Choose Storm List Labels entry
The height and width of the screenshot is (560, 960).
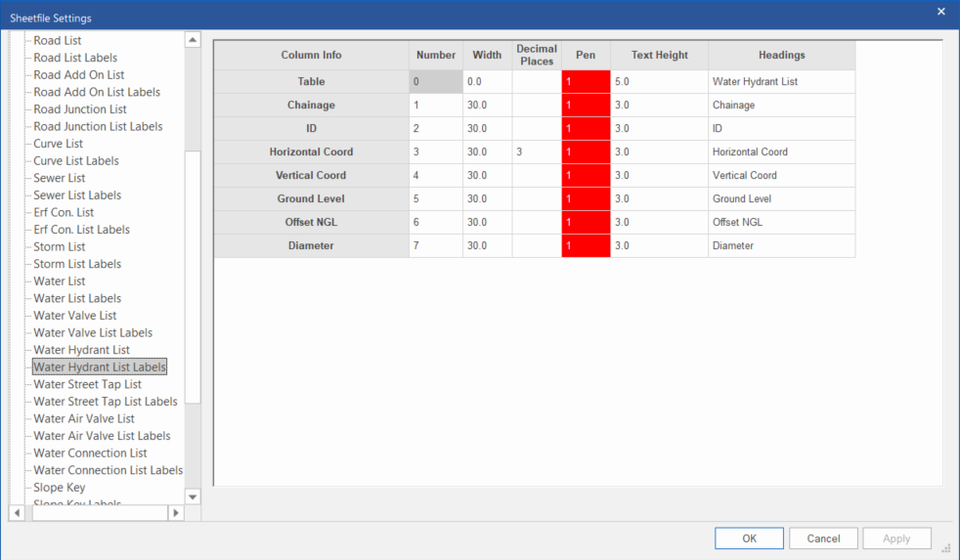pyautogui.click(x=77, y=264)
